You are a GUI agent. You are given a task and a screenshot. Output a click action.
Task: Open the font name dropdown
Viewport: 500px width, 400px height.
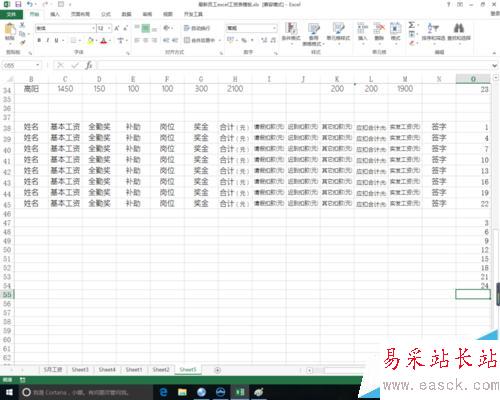point(93,28)
